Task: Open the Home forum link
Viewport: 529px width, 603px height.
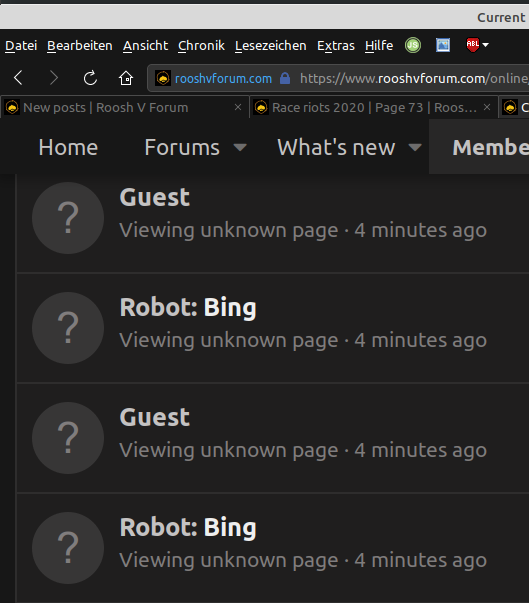Action: click(x=68, y=147)
